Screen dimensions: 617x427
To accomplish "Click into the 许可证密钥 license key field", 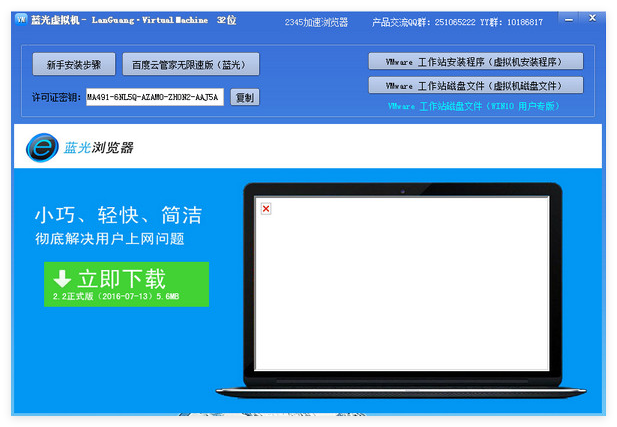I will (154, 97).
